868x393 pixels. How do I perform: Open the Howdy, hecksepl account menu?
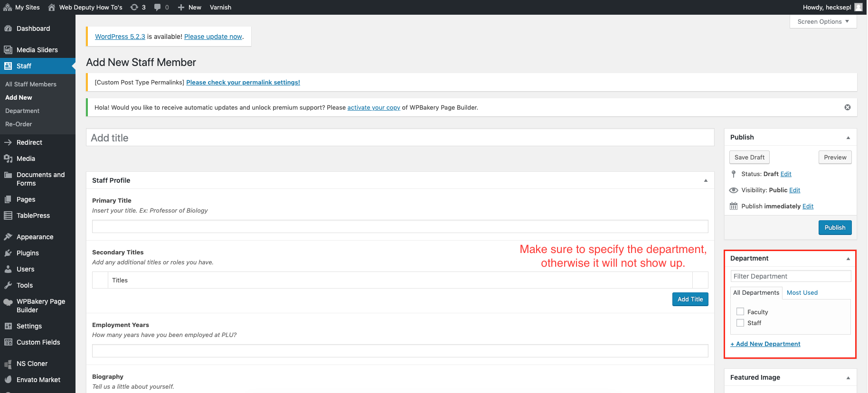(x=832, y=7)
